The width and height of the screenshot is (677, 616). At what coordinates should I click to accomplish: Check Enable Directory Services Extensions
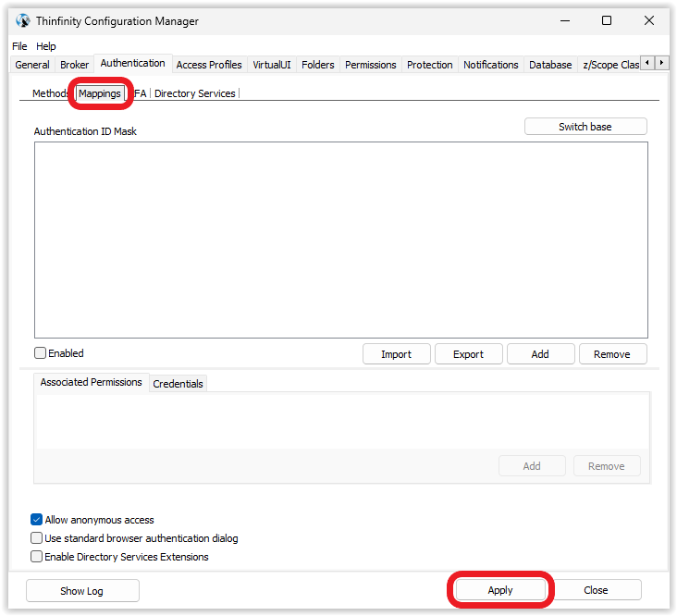[x=37, y=557]
